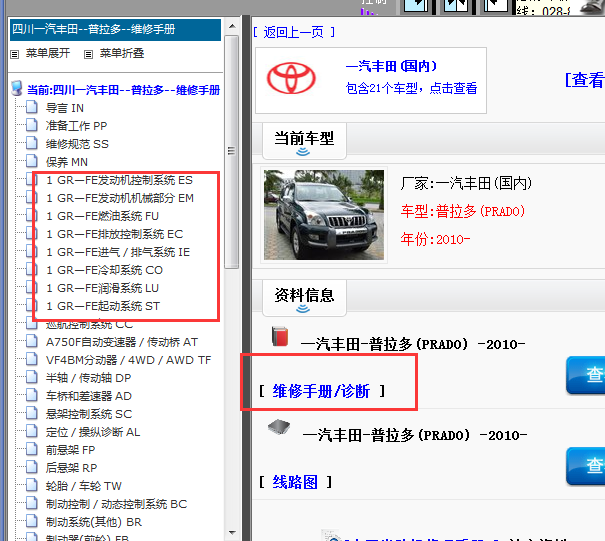This screenshot has width=605, height=541.
Task: Open tree item 1 GR-FE起动系统 ST
Action: pyautogui.click(x=103, y=306)
